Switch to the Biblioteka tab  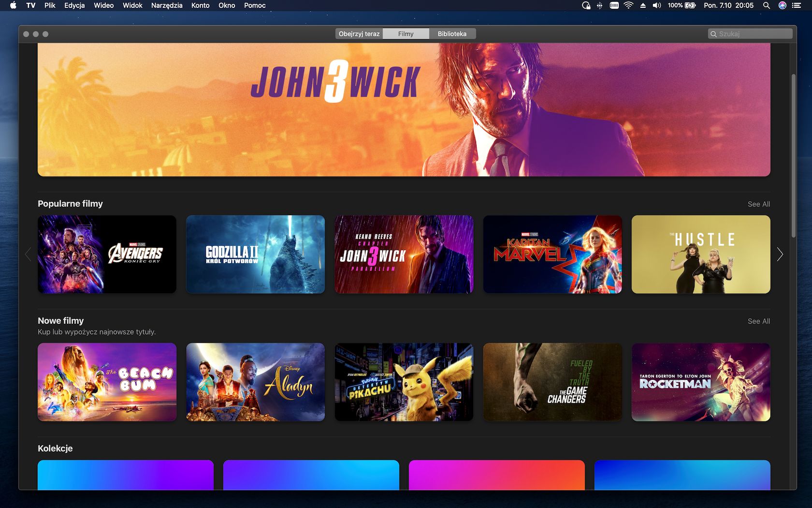coord(452,33)
